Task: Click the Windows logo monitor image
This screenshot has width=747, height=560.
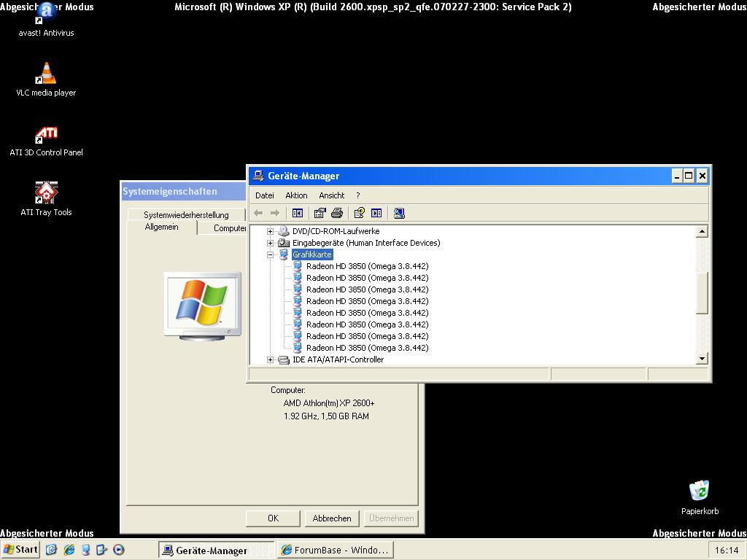Action: click(203, 306)
